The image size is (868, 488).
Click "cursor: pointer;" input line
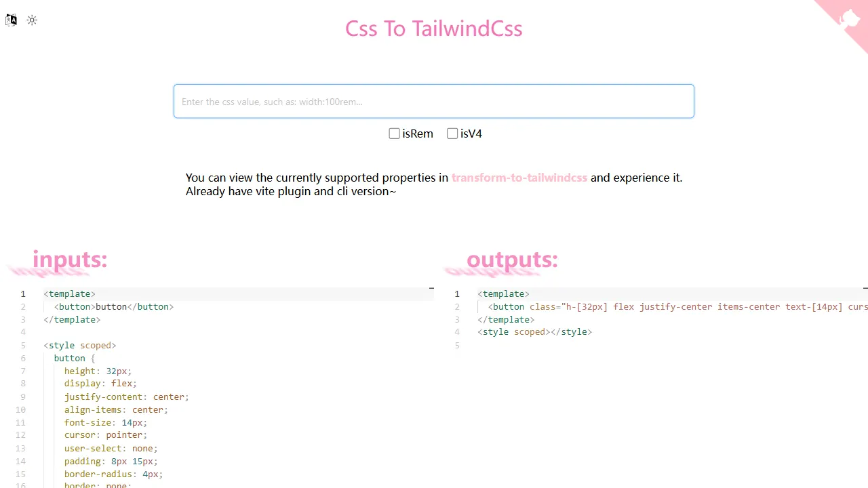106,435
